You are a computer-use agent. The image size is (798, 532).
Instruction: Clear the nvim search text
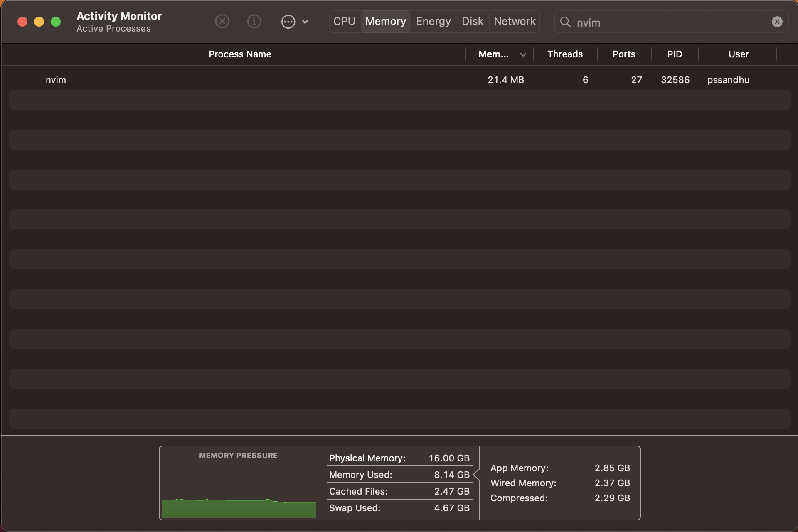click(x=777, y=22)
